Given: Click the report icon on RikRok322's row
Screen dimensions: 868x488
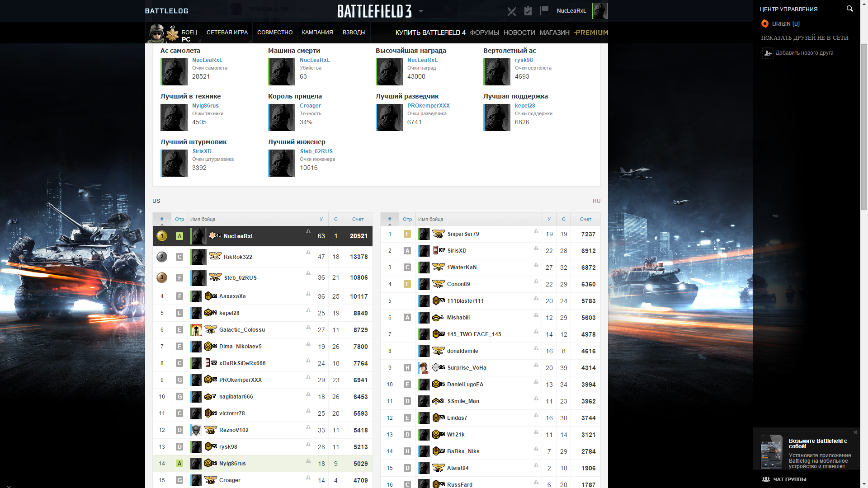Looking at the screenshot, I should click(308, 252).
